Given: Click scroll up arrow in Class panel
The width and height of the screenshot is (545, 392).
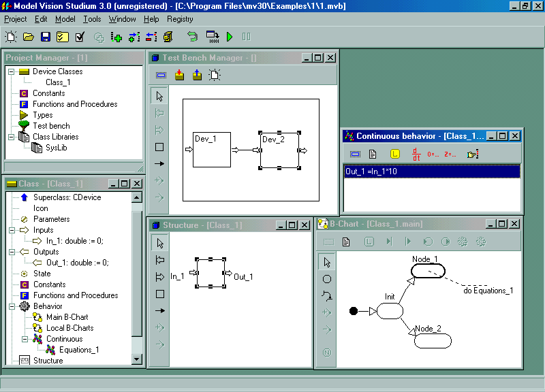Looking at the screenshot, I should 137,197.
